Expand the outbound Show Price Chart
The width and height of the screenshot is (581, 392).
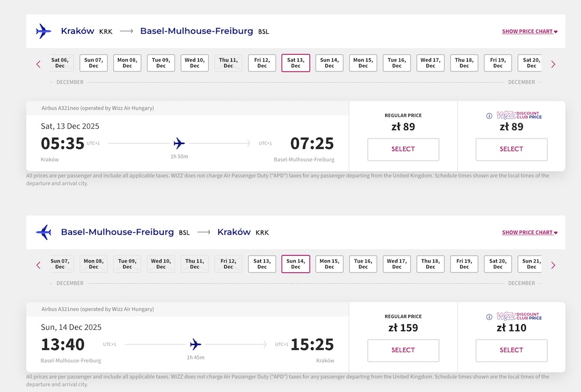coord(529,31)
